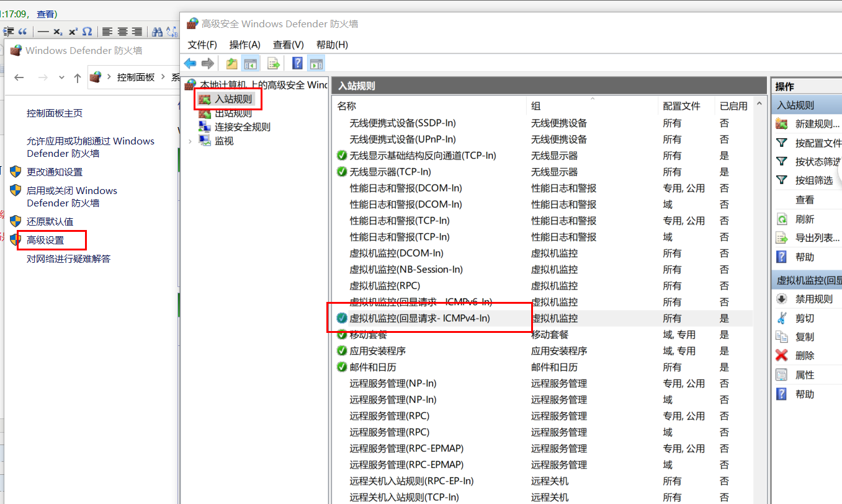Click the Forward arrow in firewall MMC toolbar
The height and width of the screenshot is (504, 842).
pyautogui.click(x=208, y=63)
